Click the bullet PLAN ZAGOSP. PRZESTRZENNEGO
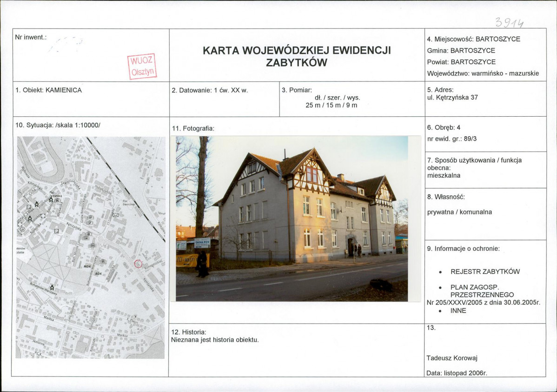 click(x=482, y=291)
